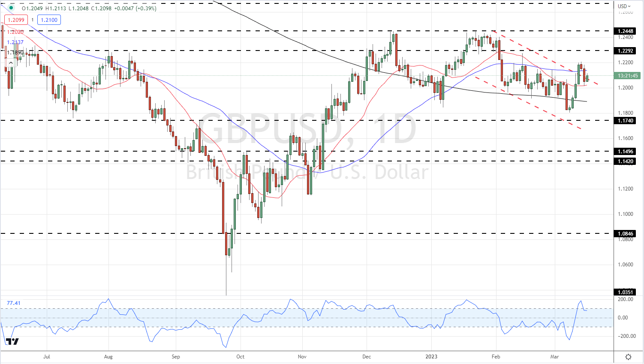Viewport: 644px width, 364px height.
Task: Click the 1.2292 price level label
Action: [626, 51]
